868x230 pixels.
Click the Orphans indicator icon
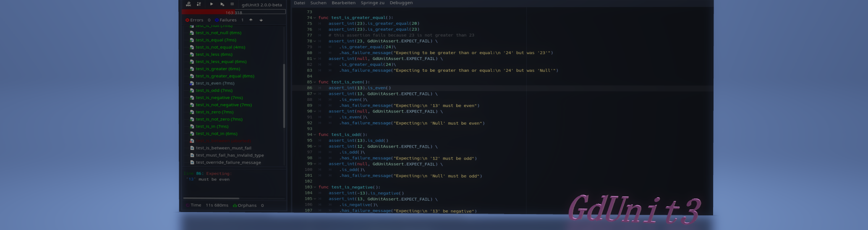(x=235, y=206)
